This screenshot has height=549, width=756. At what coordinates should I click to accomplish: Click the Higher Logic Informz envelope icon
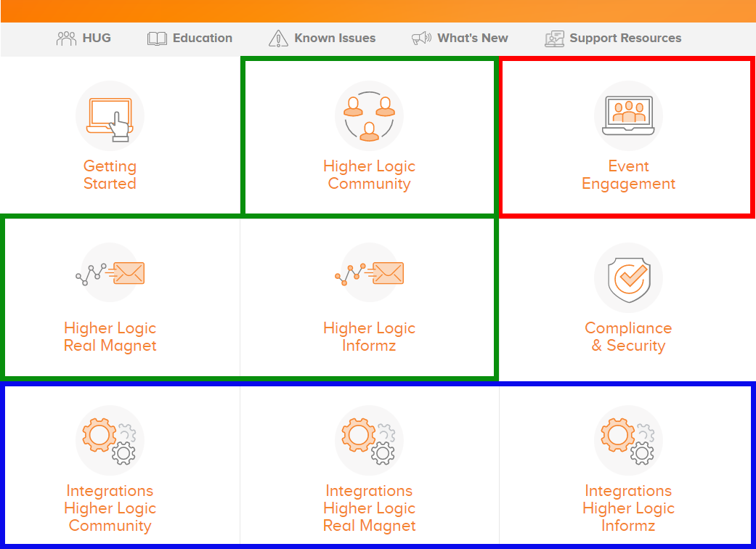click(370, 273)
